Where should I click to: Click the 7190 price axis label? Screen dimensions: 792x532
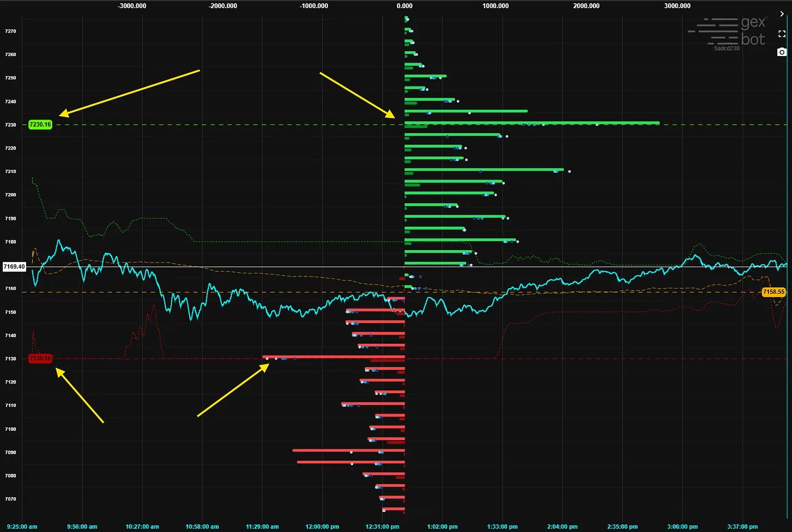[x=10, y=218]
